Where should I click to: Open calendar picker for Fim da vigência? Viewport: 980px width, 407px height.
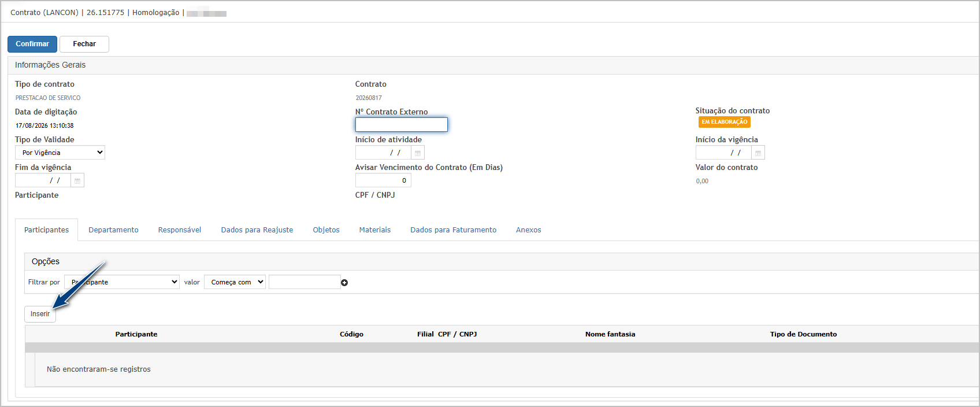point(77,180)
